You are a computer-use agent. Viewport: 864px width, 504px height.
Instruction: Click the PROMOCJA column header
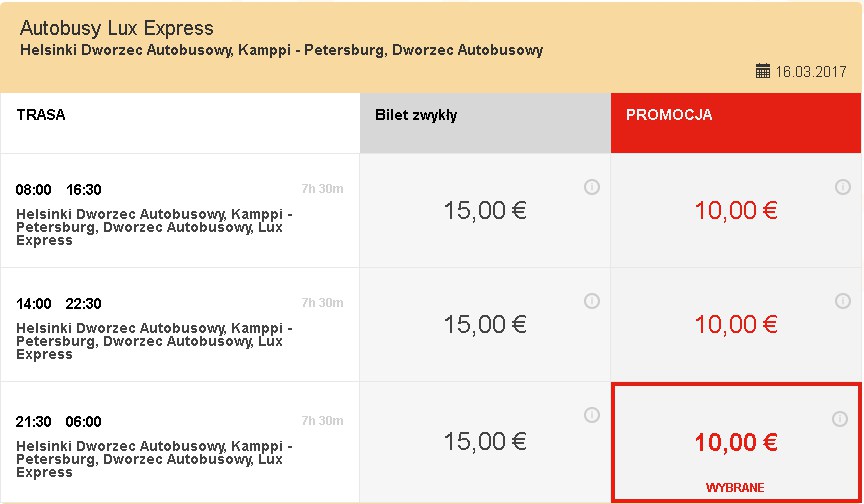click(x=736, y=123)
